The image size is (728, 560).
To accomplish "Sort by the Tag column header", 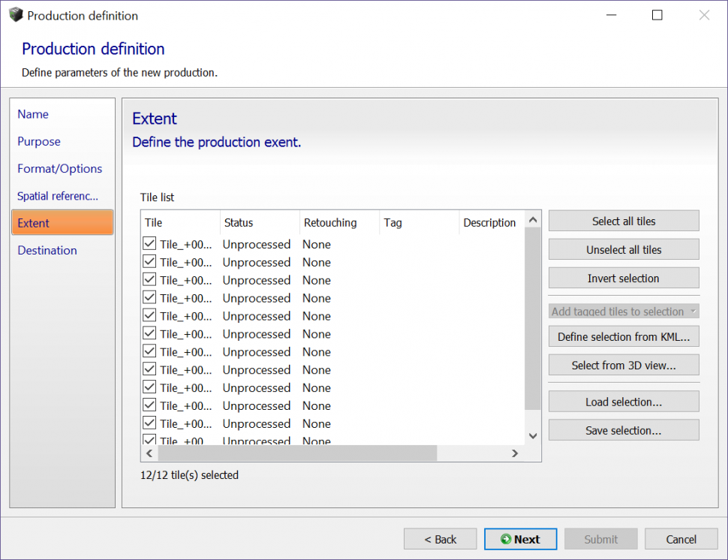I will [420, 222].
